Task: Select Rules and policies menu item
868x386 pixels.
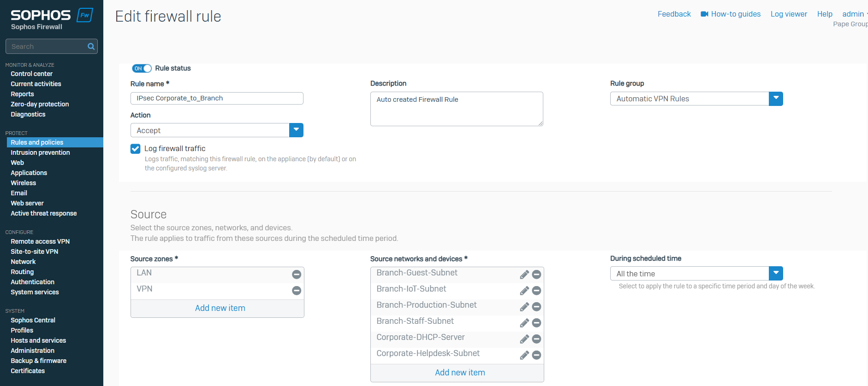Action: point(54,142)
